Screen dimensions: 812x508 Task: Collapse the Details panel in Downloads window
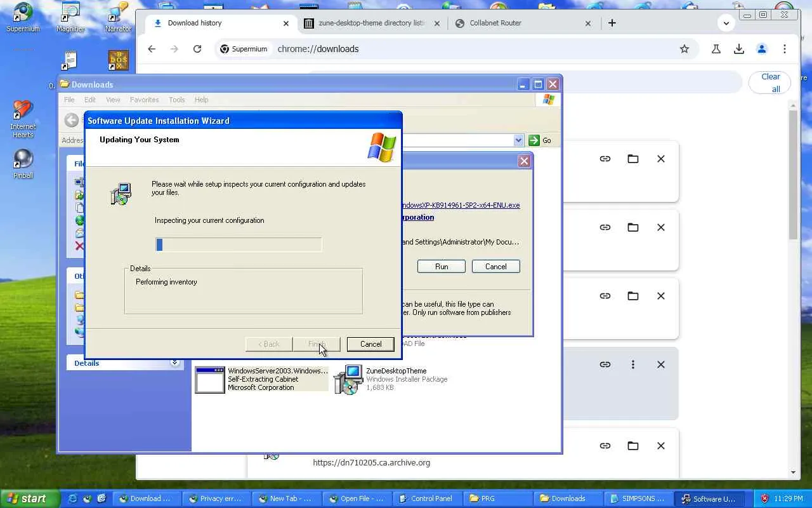(174, 363)
